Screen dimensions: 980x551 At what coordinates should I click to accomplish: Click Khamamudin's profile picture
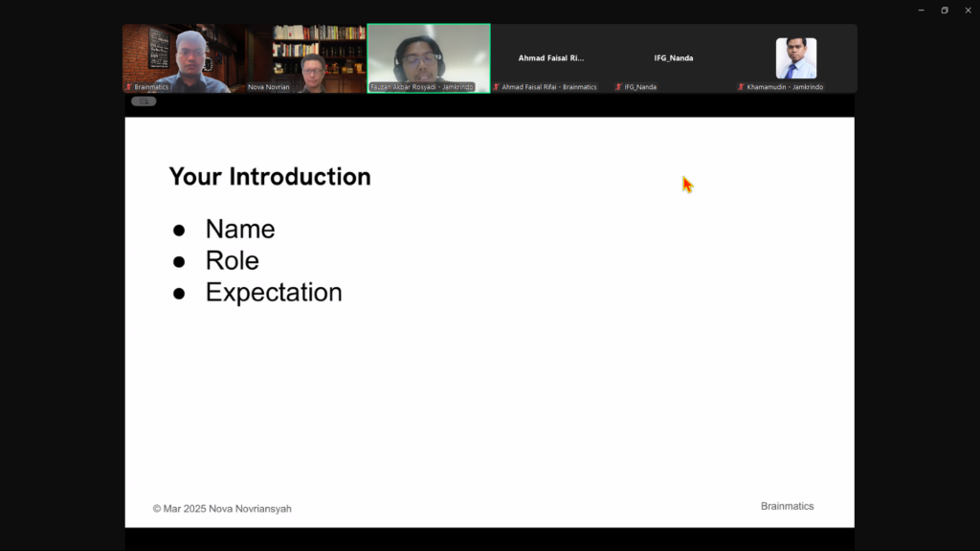point(795,57)
